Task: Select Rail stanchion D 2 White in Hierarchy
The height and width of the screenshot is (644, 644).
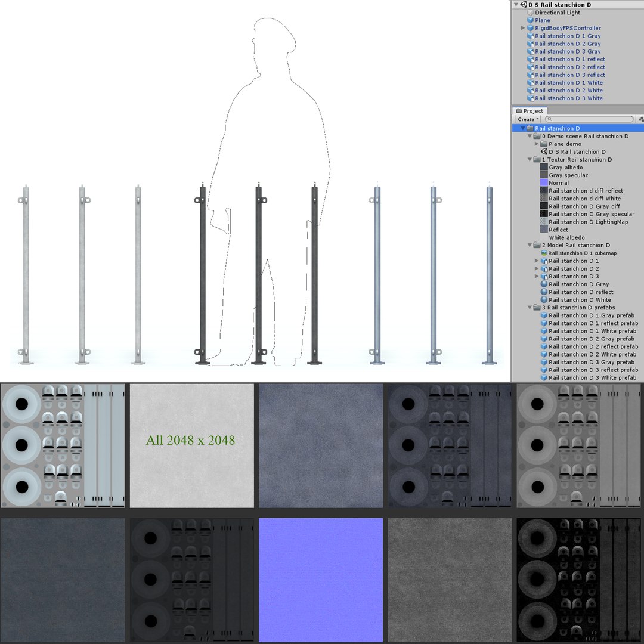Action: [569, 91]
